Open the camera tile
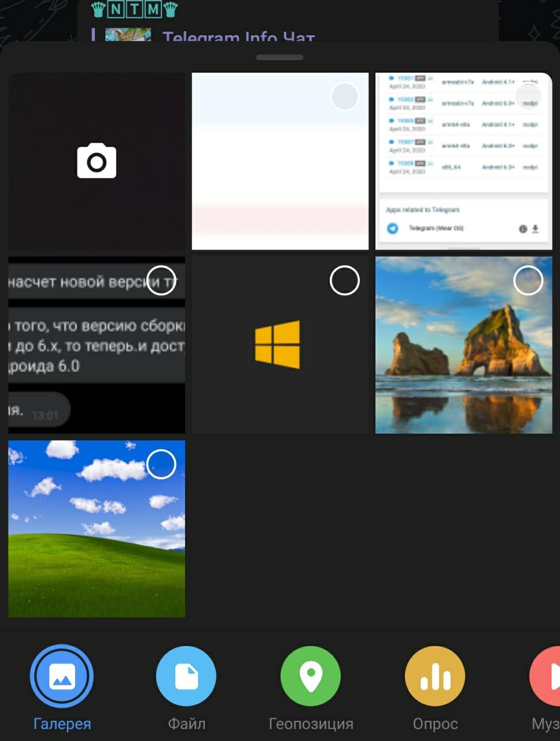Screen dimensions: 560x741 click(97, 161)
